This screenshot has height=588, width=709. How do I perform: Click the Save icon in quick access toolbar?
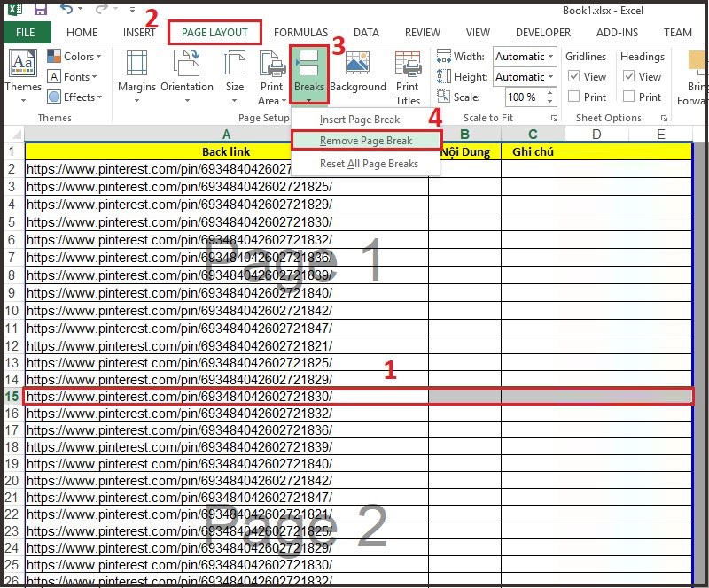coord(40,9)
